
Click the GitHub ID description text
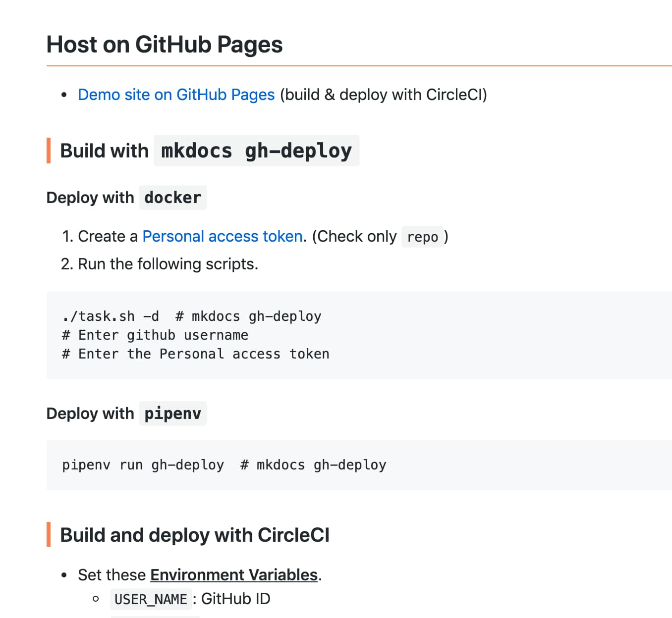pyautogui.click(x=235, y=599)
